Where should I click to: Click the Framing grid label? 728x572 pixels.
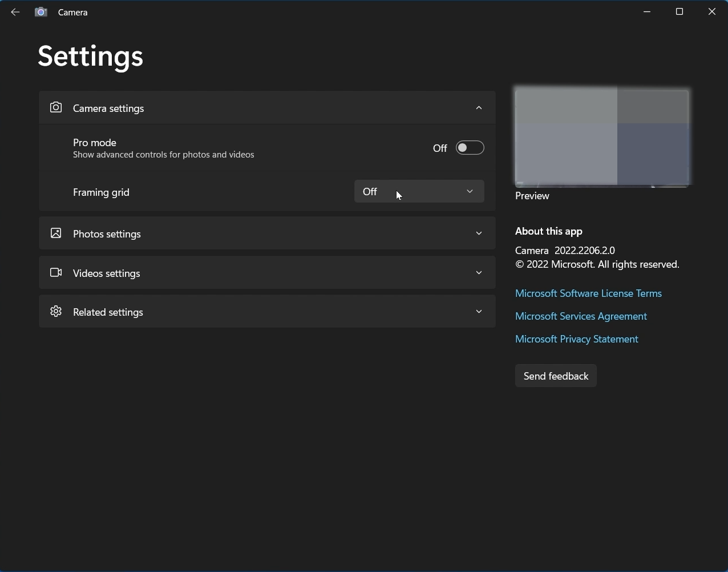click(x=101, y=192)
